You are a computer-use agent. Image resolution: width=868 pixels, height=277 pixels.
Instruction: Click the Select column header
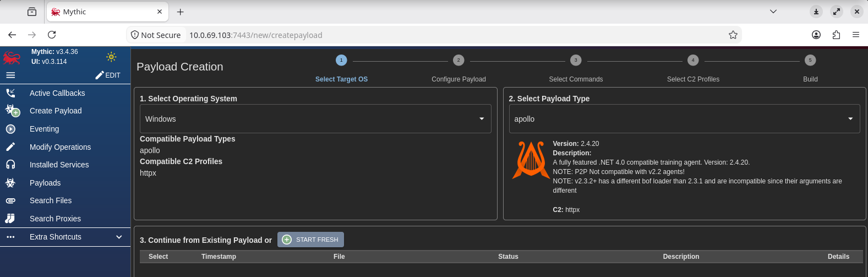(x=158, y=257)
